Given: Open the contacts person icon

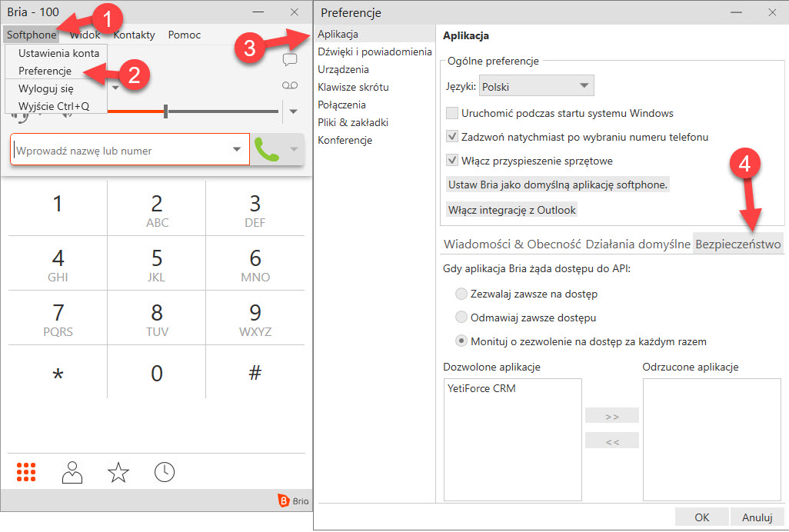Looking at the screenshot, I should [x=72, y=472].
